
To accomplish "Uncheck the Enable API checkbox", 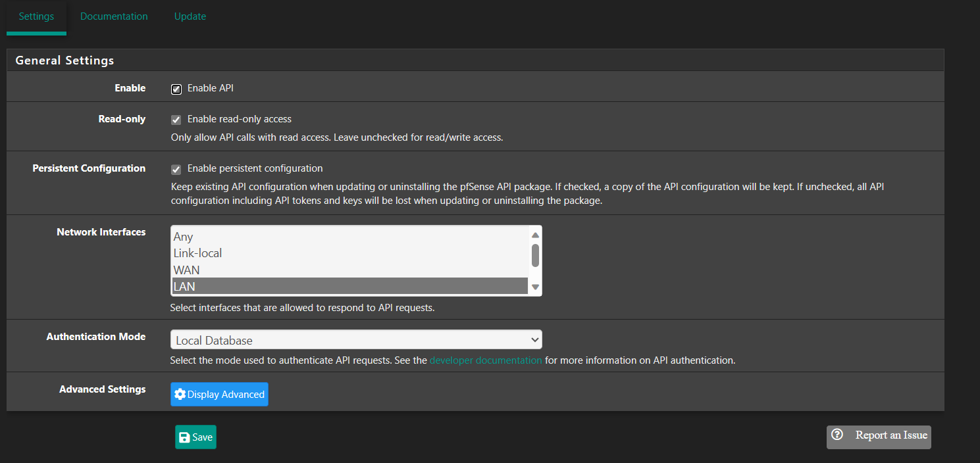I will click(176, 88).
